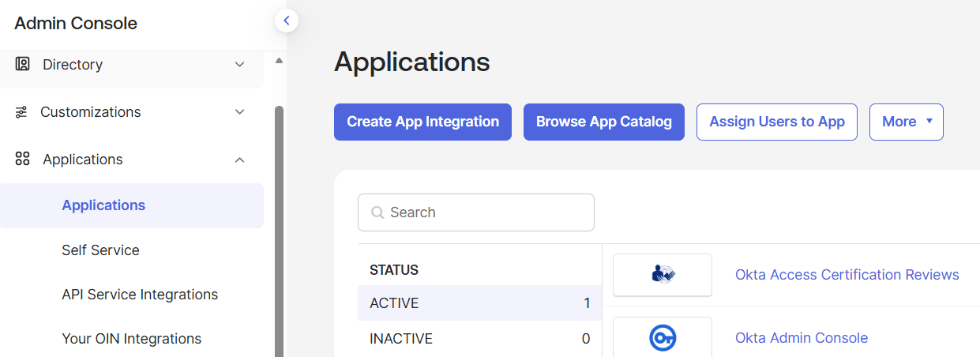Click the Okta Access Certification Reviews logo
Screen dimensions: 980x357
[x=663, y=275]
